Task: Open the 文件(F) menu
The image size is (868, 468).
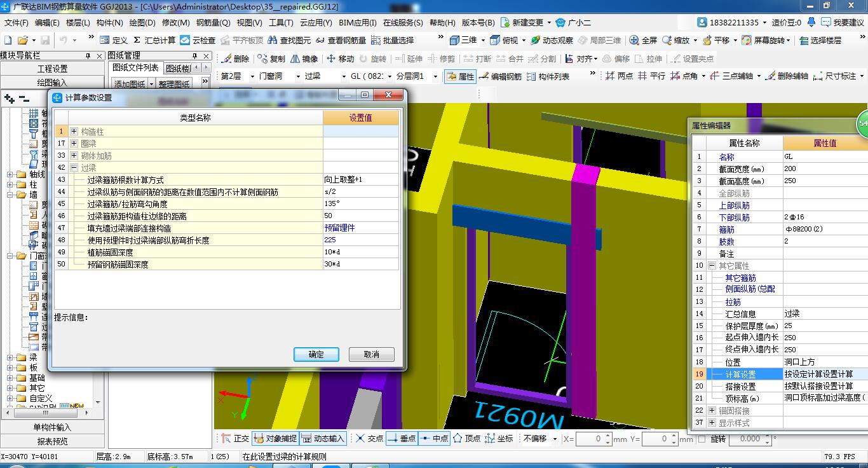Action: pyautogui.click(x=16, y=22)
